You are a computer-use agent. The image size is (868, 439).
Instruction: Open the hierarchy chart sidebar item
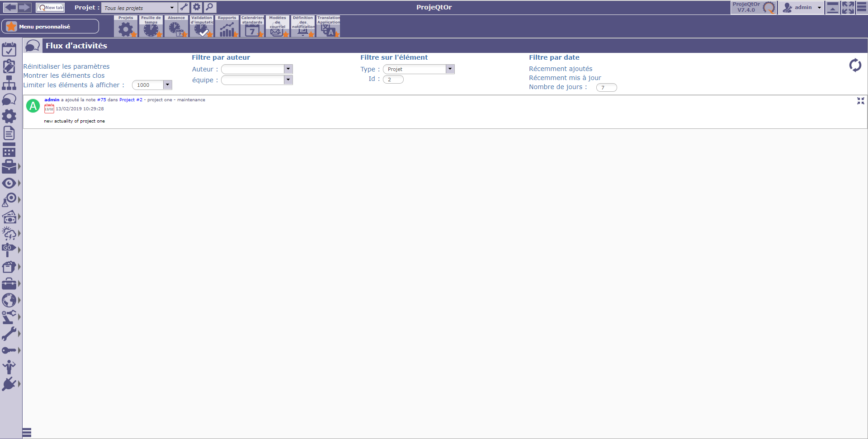(9, 83)
